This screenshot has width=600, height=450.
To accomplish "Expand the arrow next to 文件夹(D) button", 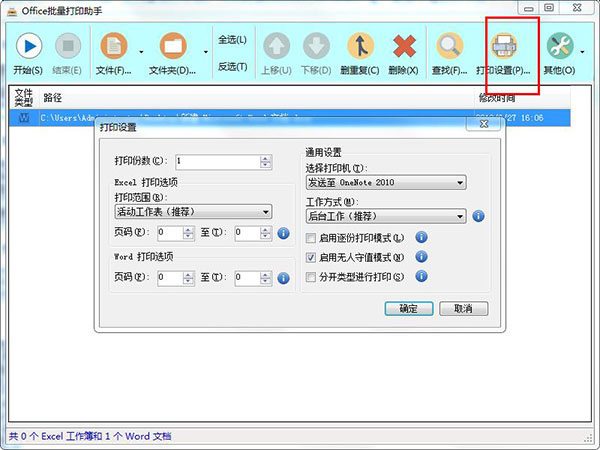I will pyautogui.click(x=206, y=52).
